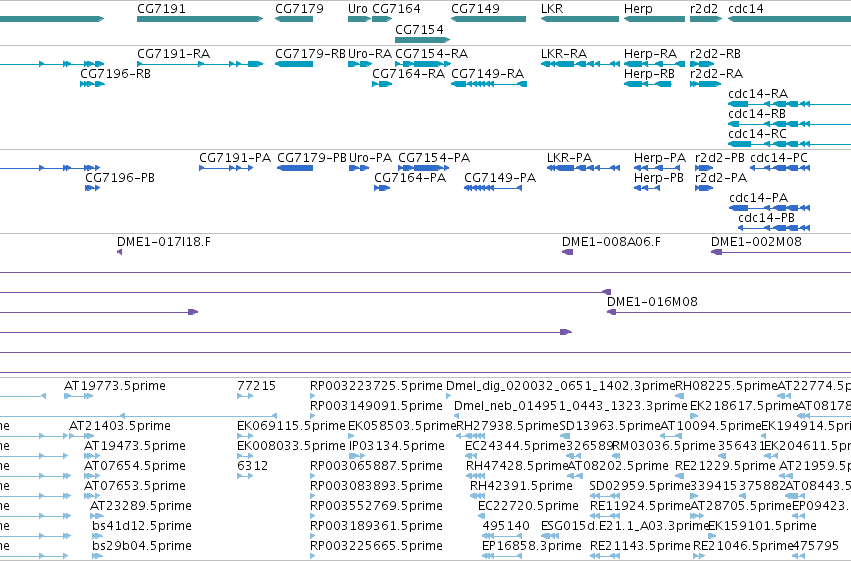851x561 pixels.
Task: Click the r2d2 gene bar
Action: coord(706,19)
